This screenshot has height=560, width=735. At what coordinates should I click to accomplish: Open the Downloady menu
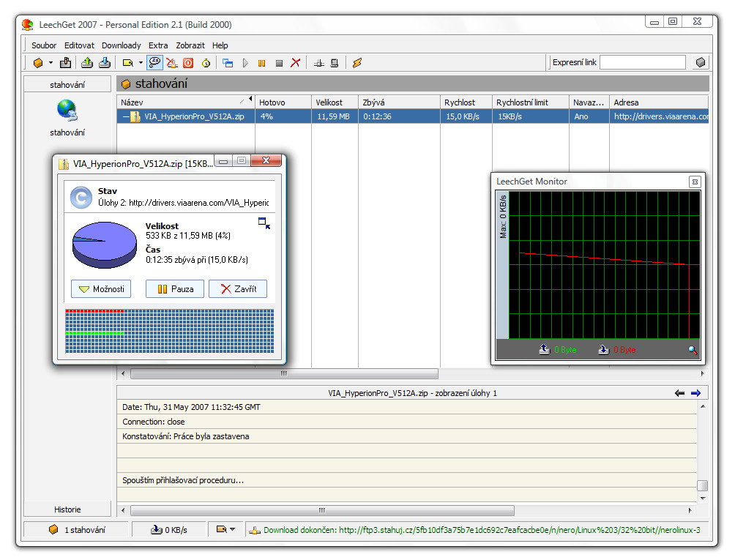(122, 45)
